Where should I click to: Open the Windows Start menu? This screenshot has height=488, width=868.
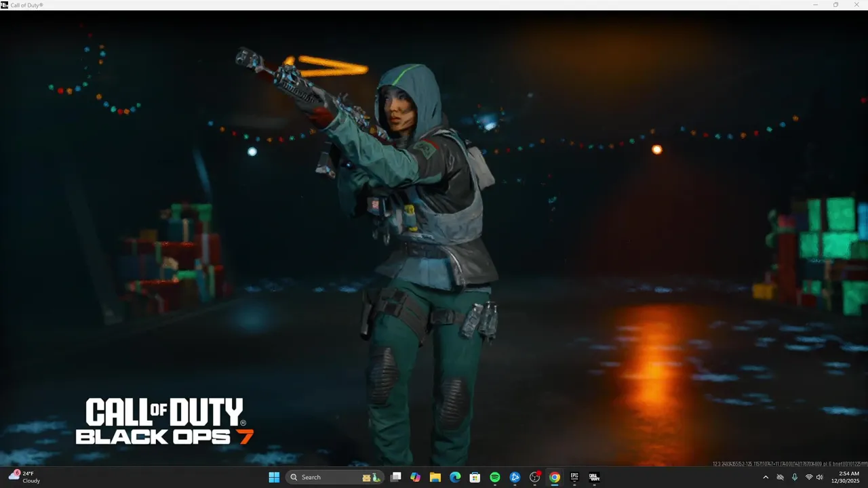coord(274,477)
